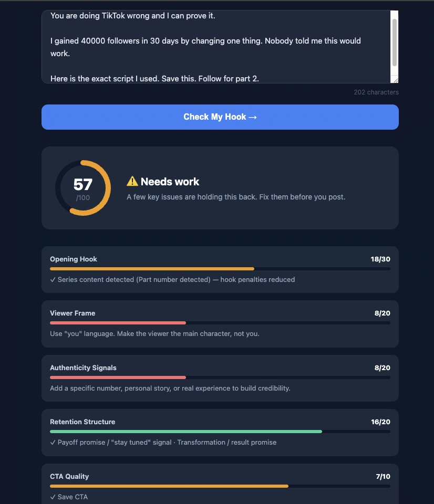The width and height of the screenshot is (434, 504).
Task: Select the Viewer Frame section card
Action: click(x=220, y=323)
